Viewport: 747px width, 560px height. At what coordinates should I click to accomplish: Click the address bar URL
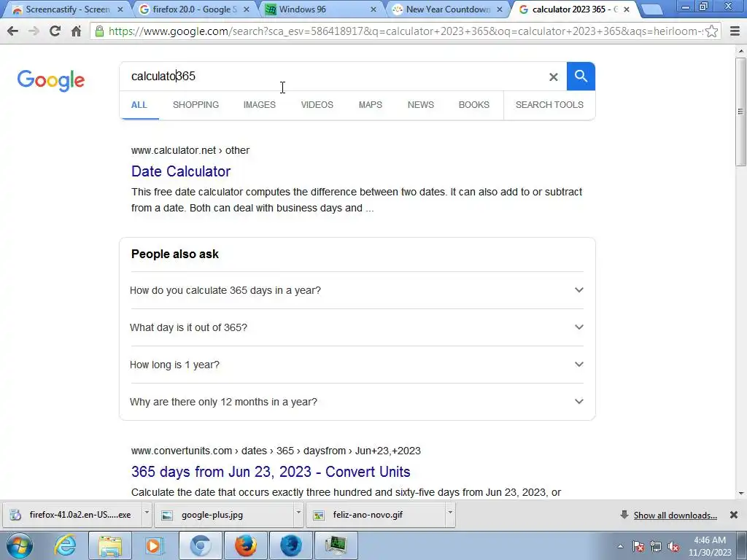(x=405, y=31)
